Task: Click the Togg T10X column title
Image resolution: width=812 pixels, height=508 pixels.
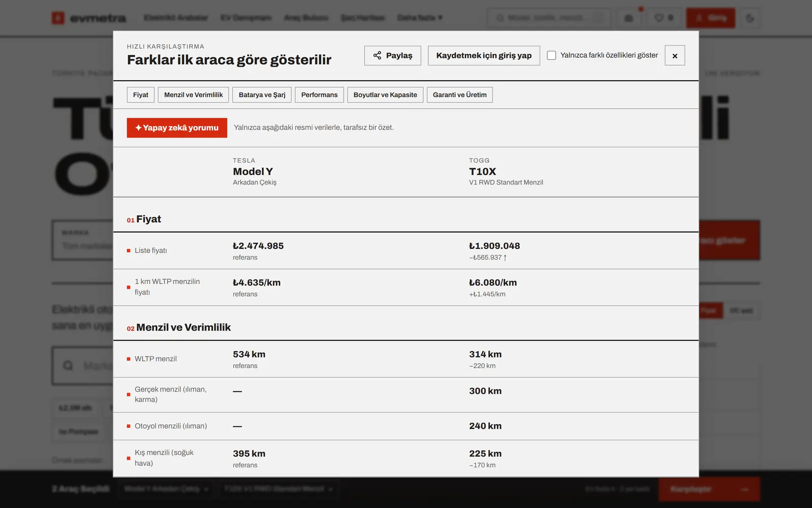Action: pyautogui.click(x=483, y=172)
